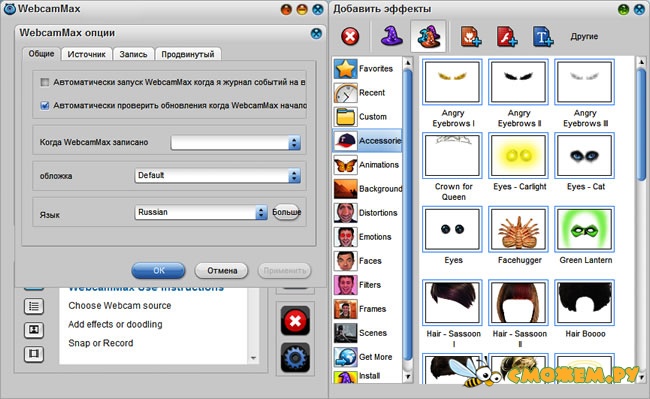This screenshot has width=650, height=399.
Task: Select the Accessories category
Action: [367, 141]
